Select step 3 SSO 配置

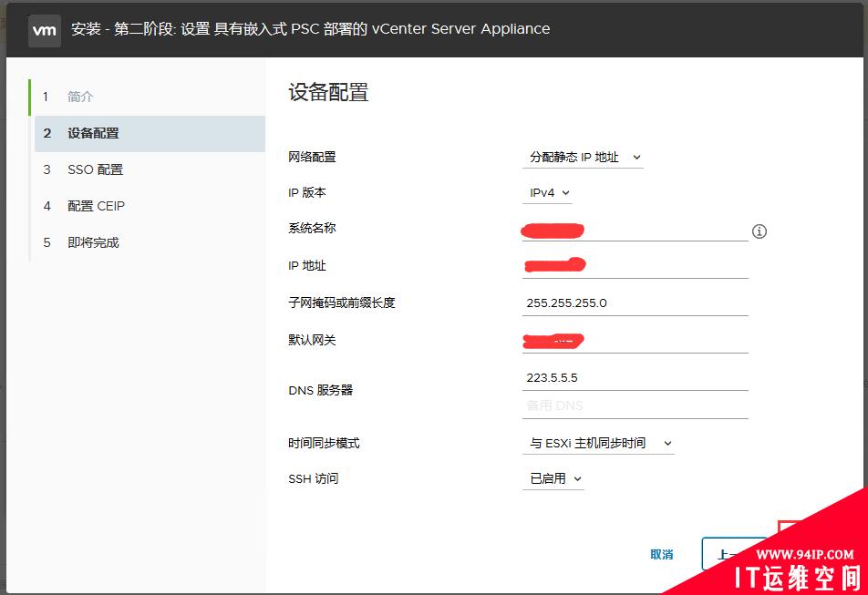150,169
